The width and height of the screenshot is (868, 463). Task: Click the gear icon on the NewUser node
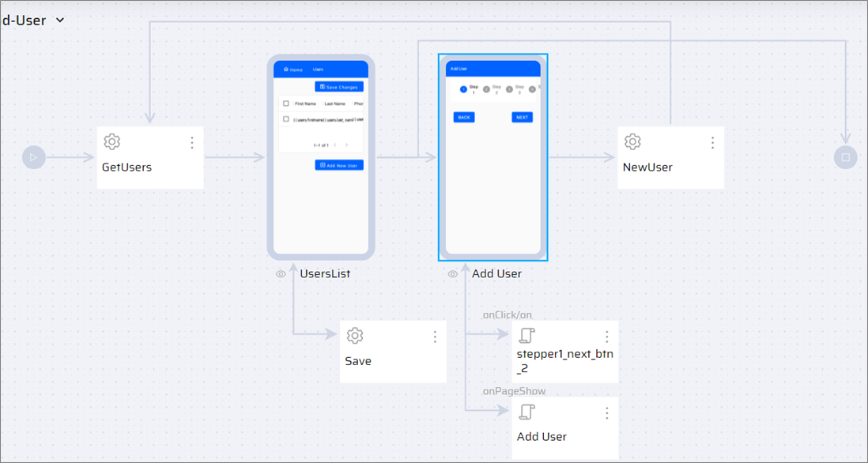click(632, 141)
